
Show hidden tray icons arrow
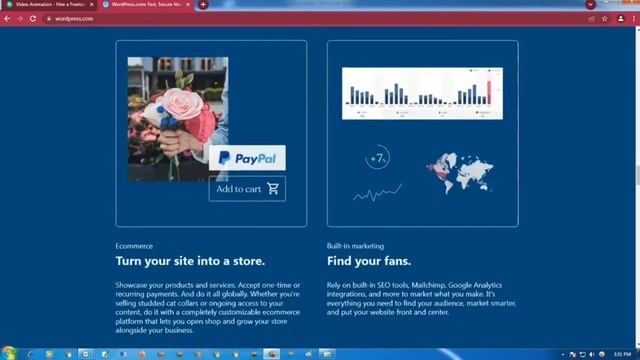pyautogui.click(x=563, y=355)
